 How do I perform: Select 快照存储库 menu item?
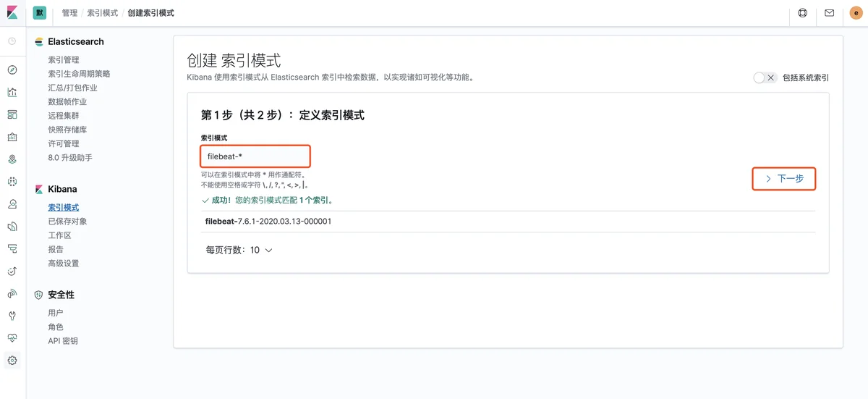67,130
